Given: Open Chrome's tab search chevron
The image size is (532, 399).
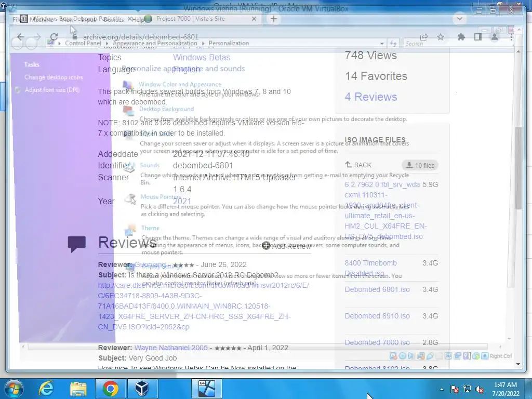Looking at the screenshot, I should coord(460,19).
